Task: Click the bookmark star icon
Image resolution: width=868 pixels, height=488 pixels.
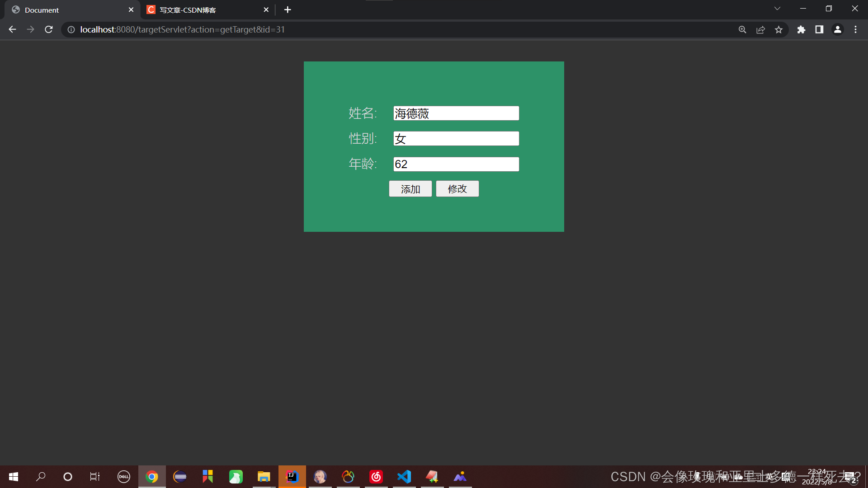Action: 779,29
